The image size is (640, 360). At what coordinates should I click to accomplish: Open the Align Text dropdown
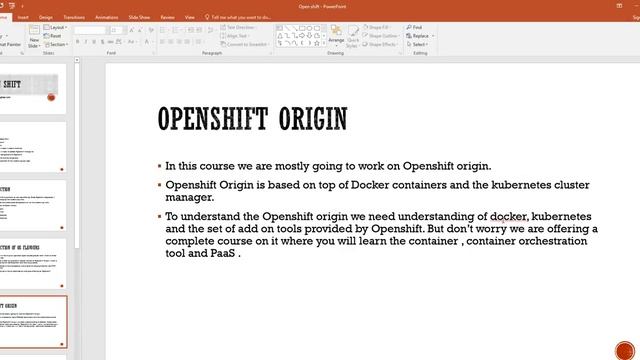[x=235, y=36]
